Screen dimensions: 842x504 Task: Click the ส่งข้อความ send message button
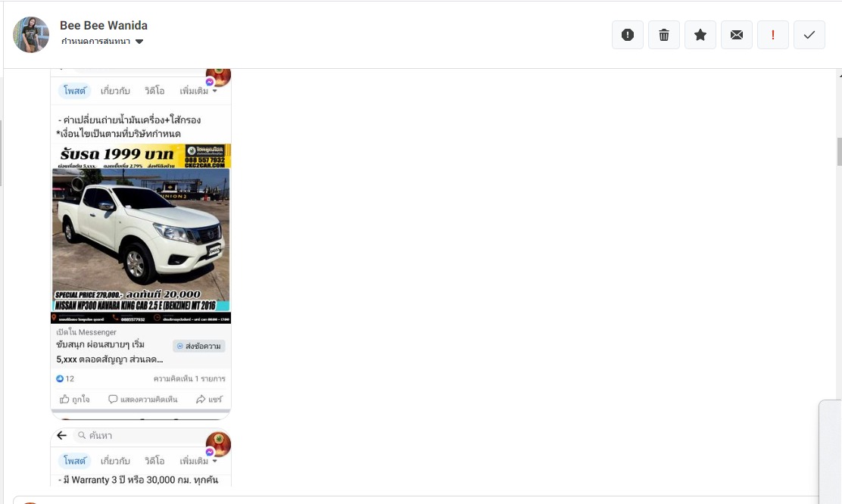(199, 346)
